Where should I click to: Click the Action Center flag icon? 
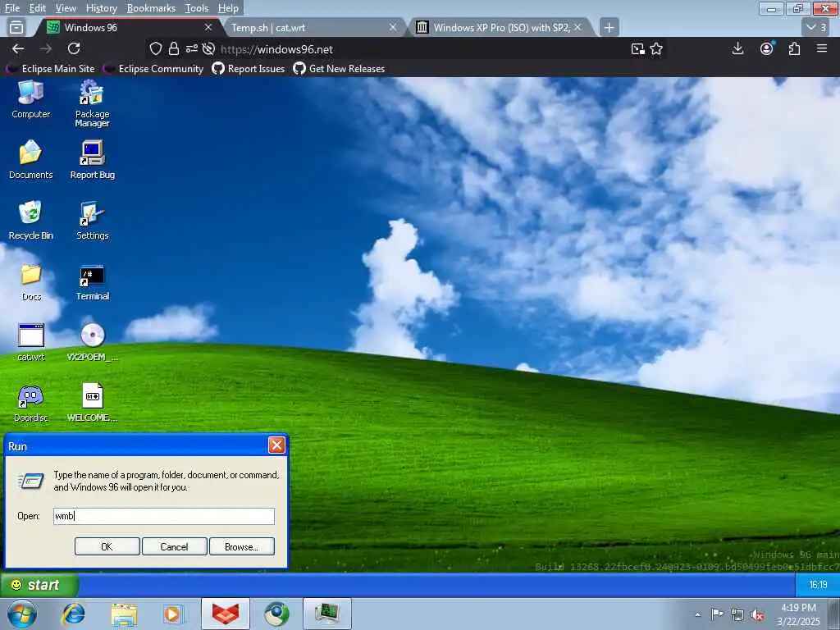tap(717, 614)
